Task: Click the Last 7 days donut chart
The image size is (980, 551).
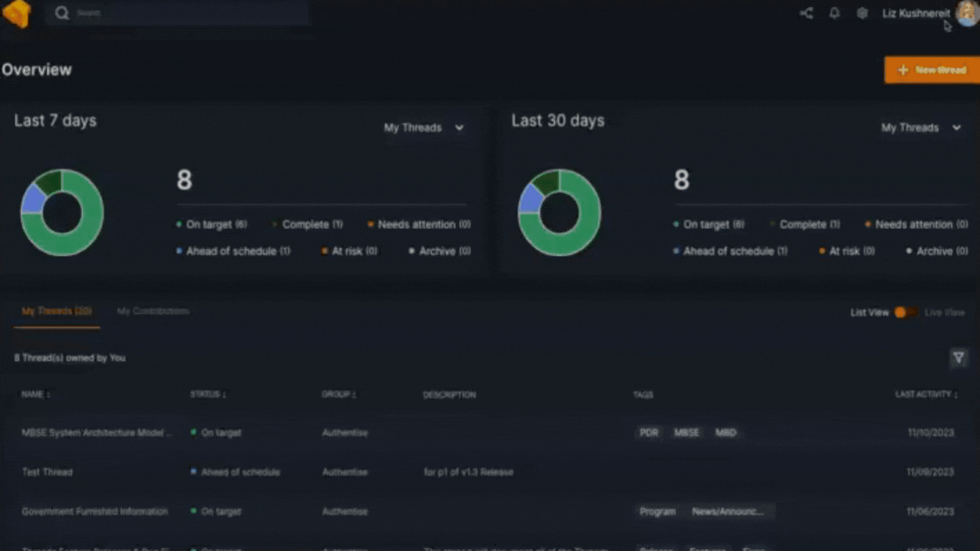Action: [x=63, y=212]
